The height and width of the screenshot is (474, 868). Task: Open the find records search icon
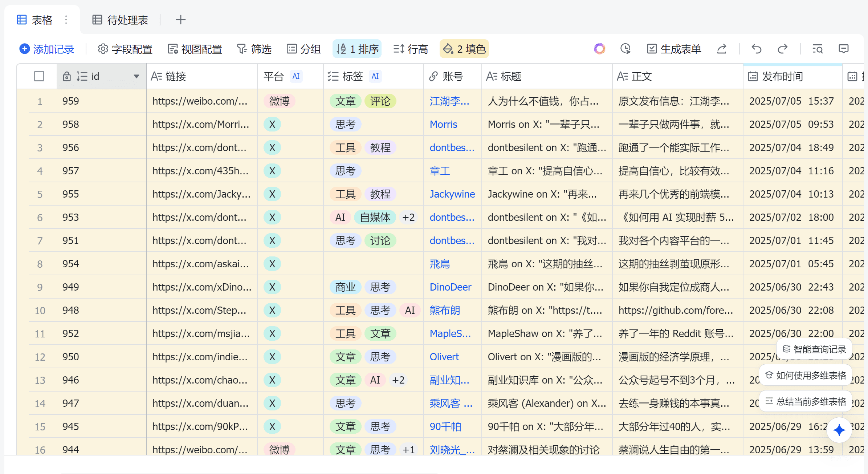click(x=818, y=49)
